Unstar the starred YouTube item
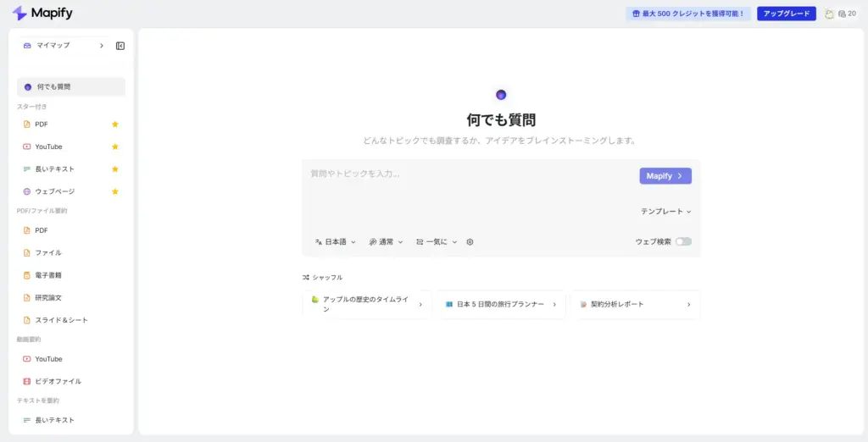868x442 pixels. pos(115,146)
